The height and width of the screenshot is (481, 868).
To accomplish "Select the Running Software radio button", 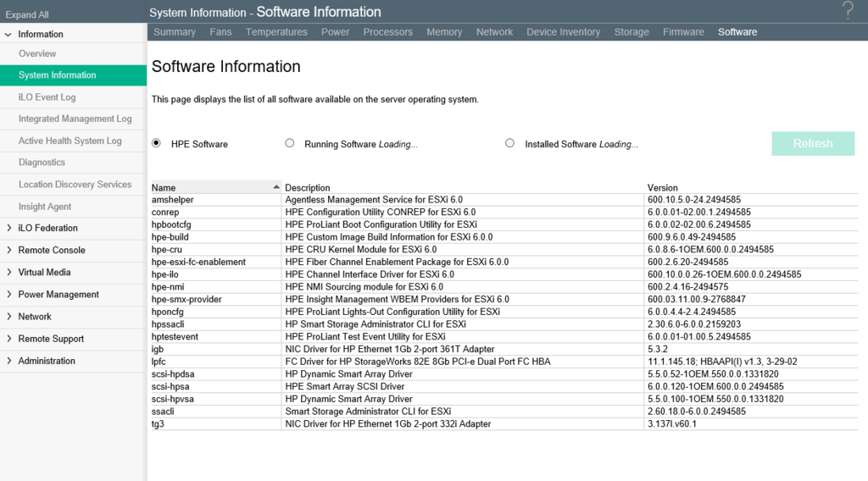I will click(x=290, y=143).
